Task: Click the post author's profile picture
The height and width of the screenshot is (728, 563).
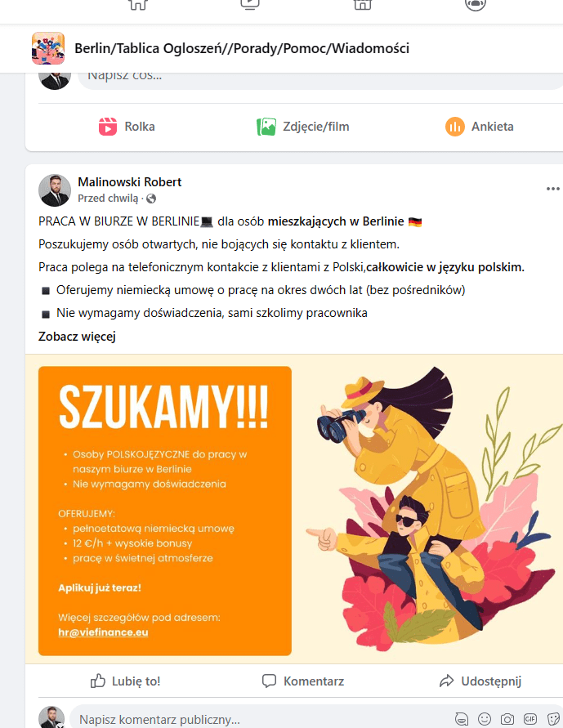Action: pyautogui.click(x=55, y=190)
